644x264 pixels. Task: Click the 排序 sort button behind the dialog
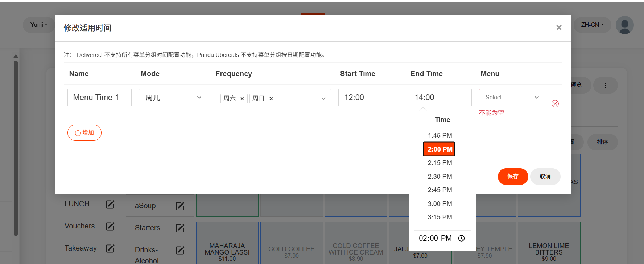(x=602, y=142)
